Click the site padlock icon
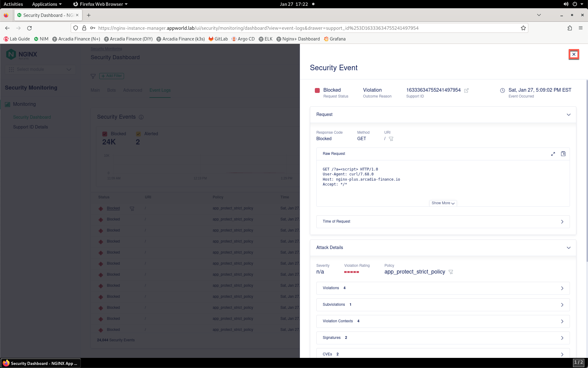The height and width of the screenshot is (368, 588). (x=84, y=28)
